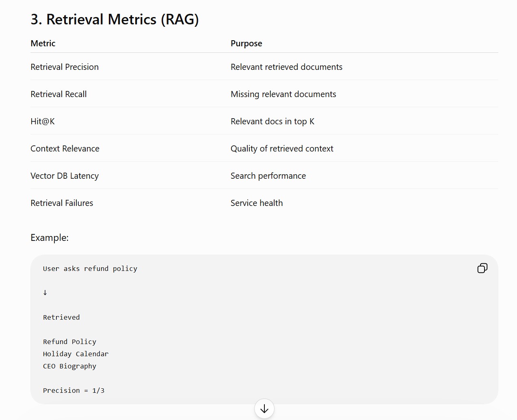Select the 'Retrieval Failures' cell
The width and height of the screenshot is (517, 420).
(62, 203)
